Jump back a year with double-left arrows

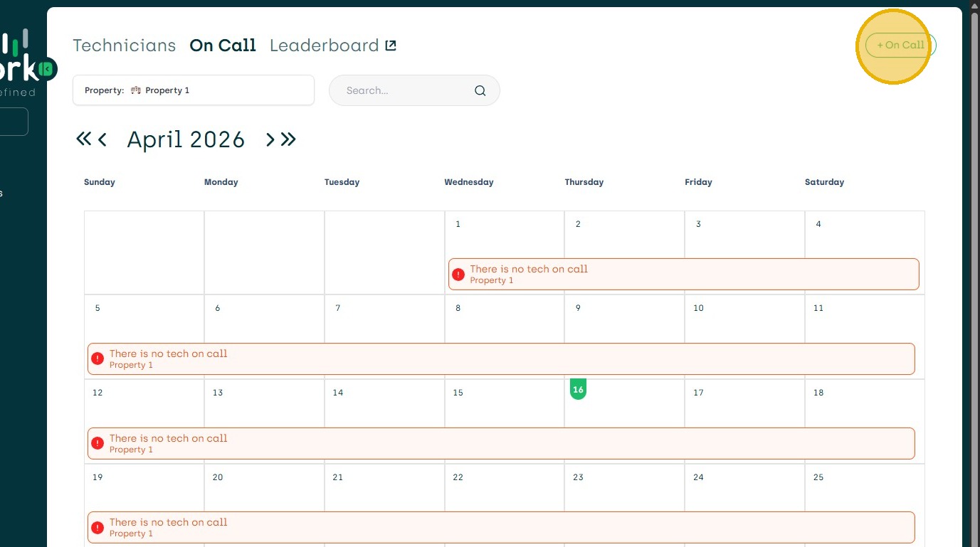83,139
